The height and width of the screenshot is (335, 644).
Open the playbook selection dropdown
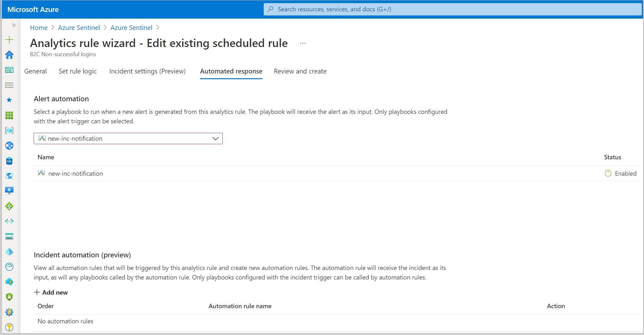tap(216, 138)
